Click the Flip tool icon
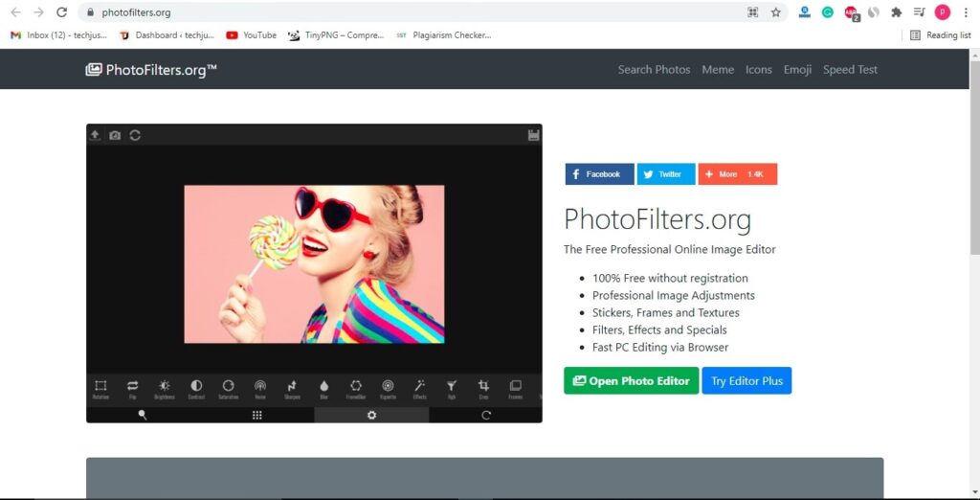 132,386
